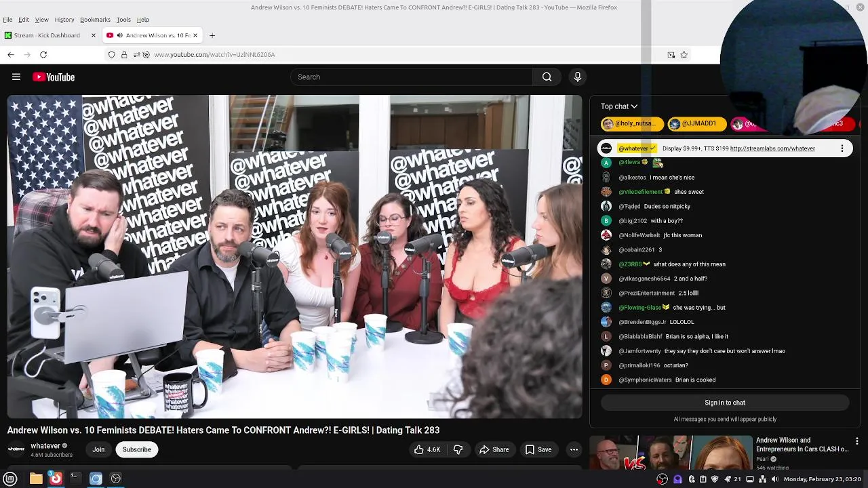868x488 pixels.
Task: Open options for the recommended Andrew Wilson video
Action: pos(857,441)
